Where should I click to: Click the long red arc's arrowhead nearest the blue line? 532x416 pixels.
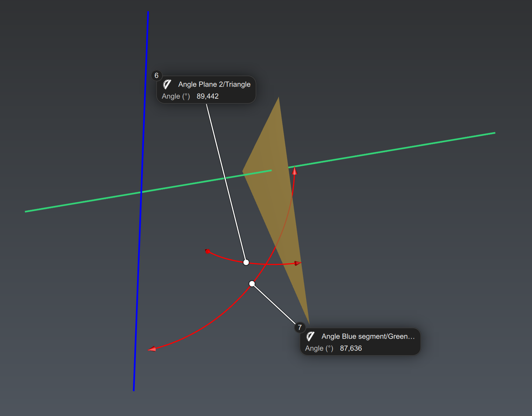(152, 349)
